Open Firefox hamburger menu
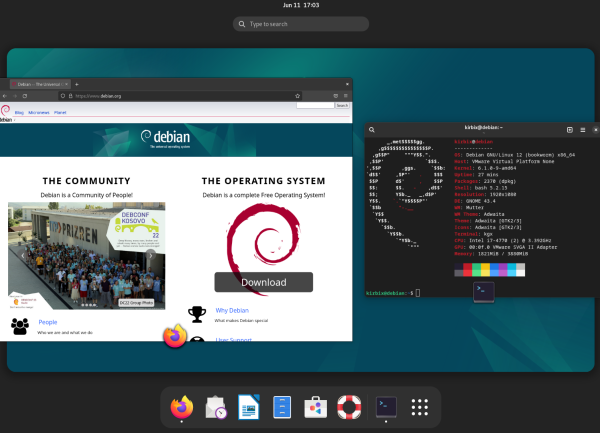Image resolution: width=600 pixels, height=433 pixels. click(x=346, y=96)
